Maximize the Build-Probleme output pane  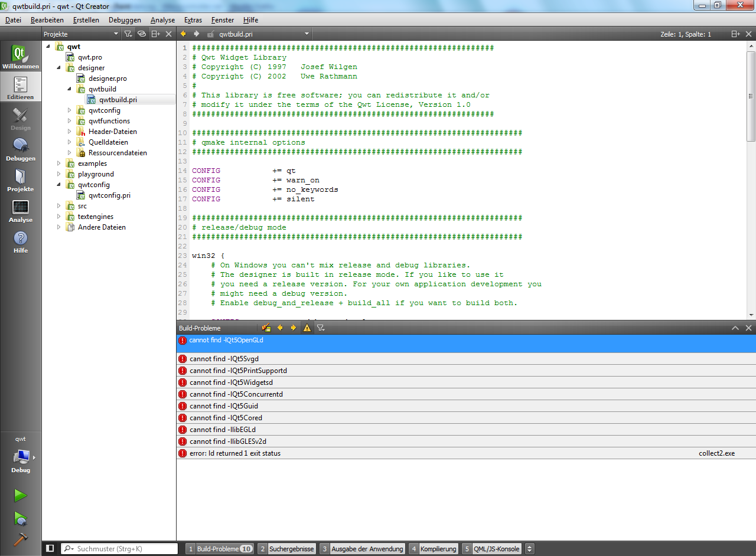pyautogui.click(x=735, y=328)
